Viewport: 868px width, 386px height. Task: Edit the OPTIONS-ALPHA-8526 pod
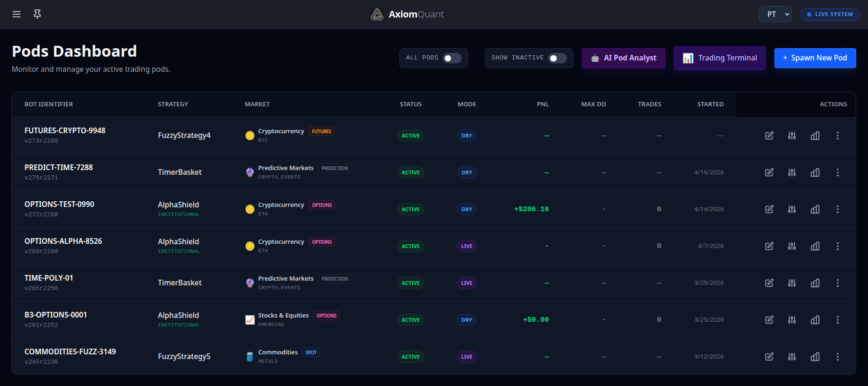tap(769, 246)
